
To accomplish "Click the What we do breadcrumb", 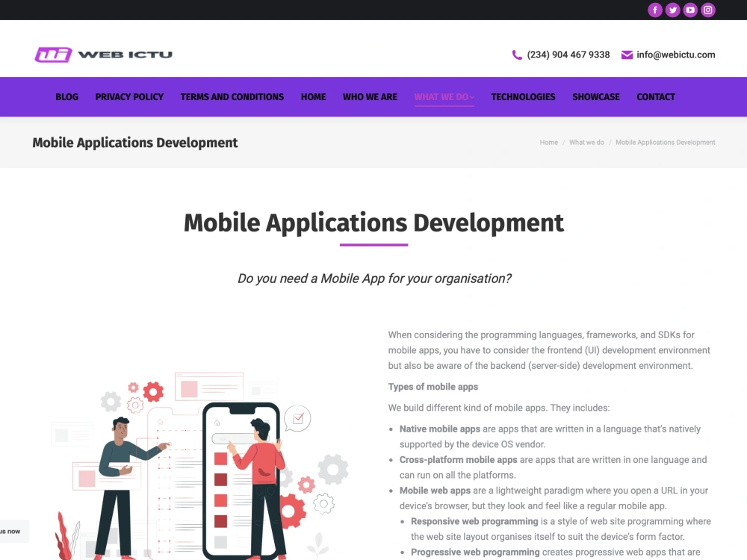I will [586, 143].
